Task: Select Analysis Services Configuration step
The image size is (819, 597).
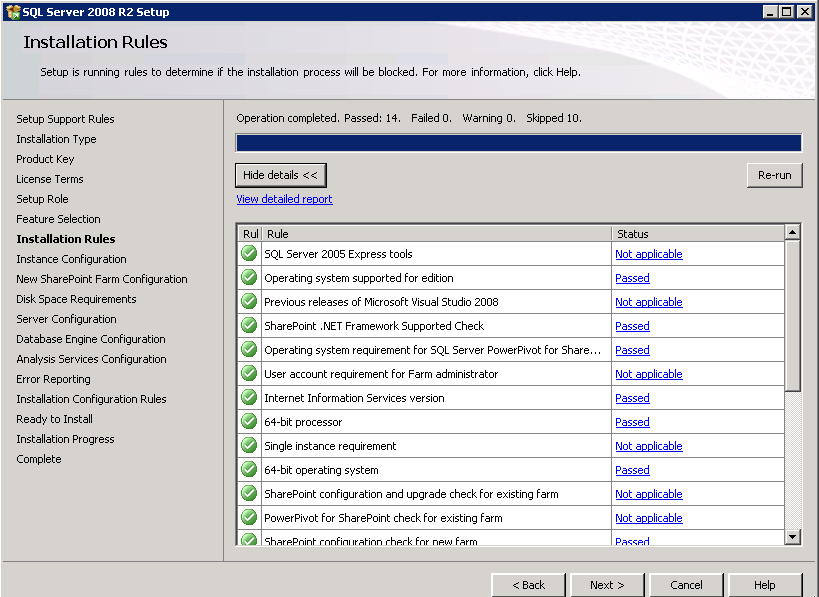Action: [x=91, y=359]
